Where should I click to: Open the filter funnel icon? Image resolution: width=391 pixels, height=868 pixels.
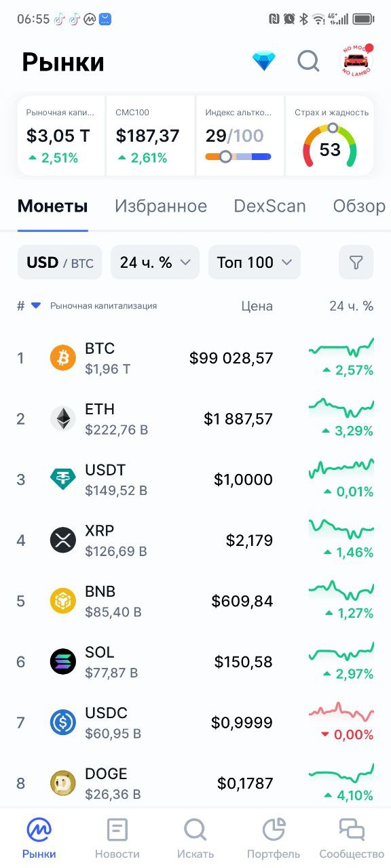coord(356,262)
